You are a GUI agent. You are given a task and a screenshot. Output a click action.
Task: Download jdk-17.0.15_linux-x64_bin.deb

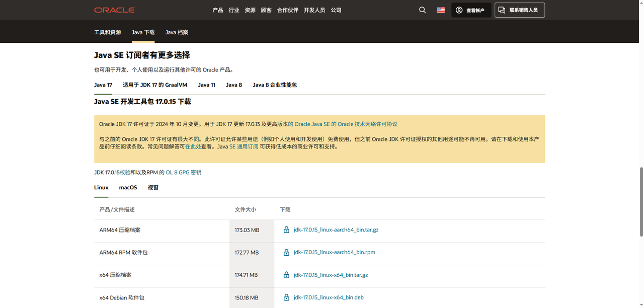point(329,297)
